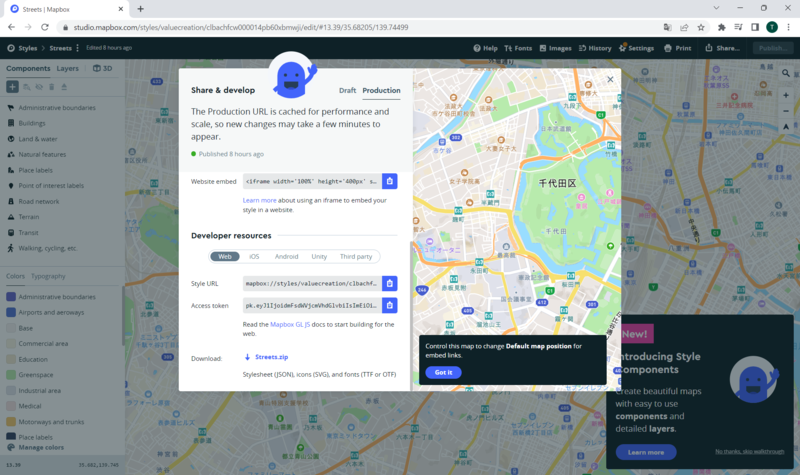Click the Medical color swatch

11,406
